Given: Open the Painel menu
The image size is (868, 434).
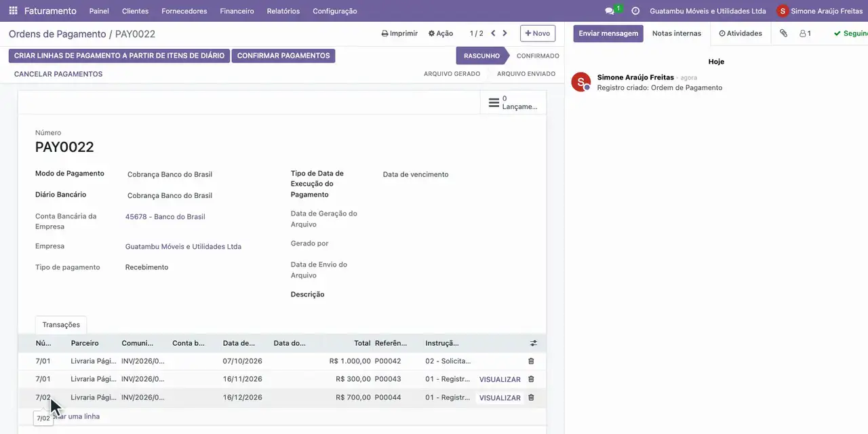Looking at the screenshot, I should pyautogui.click(x=99, y=11).
